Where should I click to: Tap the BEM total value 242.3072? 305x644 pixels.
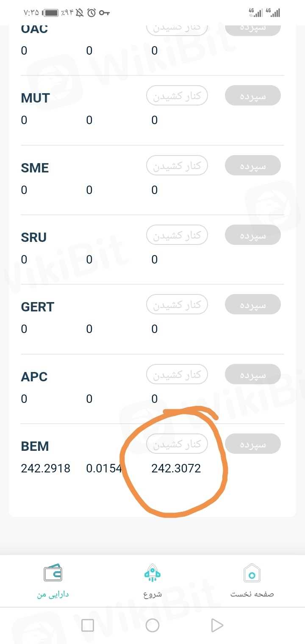click(176, 468)
